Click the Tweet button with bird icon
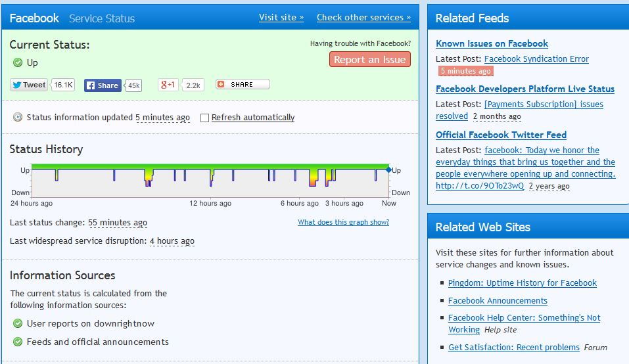The image size is (629, 364). point(28,85)
